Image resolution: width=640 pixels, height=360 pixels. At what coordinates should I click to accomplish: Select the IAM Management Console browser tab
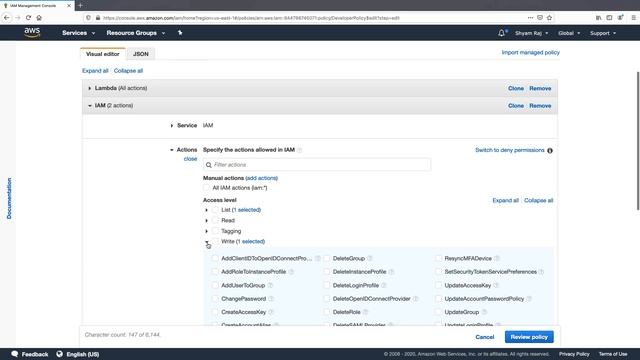pyautogui.click(x=37, y=6)
